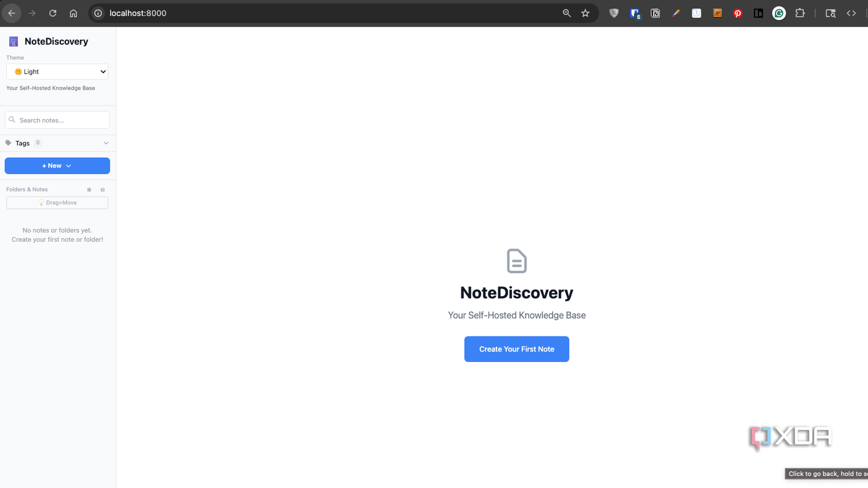
Task: Open the Bitwarden extension with badge 5
Action: click(635, 13)
